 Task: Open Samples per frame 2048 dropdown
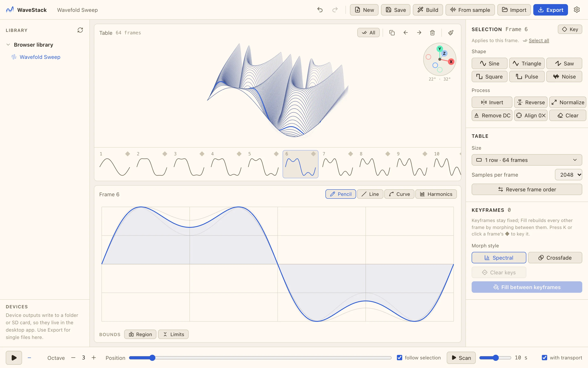(568, 175)
